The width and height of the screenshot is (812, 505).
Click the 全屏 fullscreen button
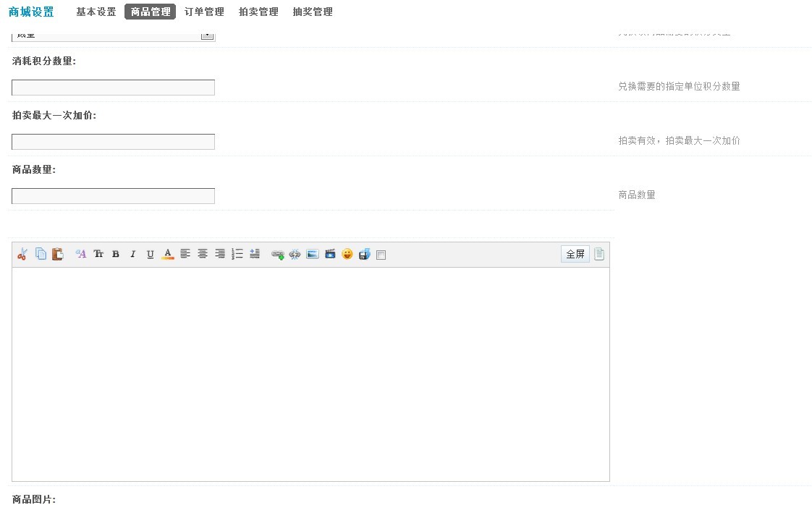[575, 254]
